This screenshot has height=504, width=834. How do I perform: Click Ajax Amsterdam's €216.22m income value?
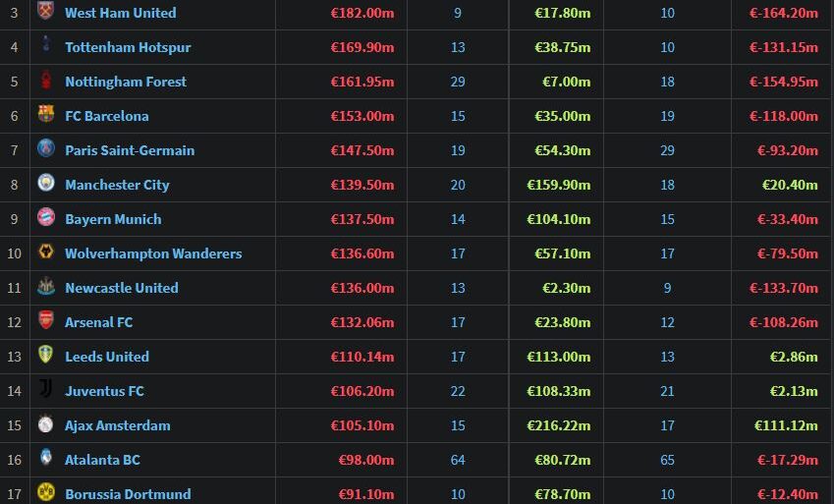pyautogui.click(x=559, y=425)
